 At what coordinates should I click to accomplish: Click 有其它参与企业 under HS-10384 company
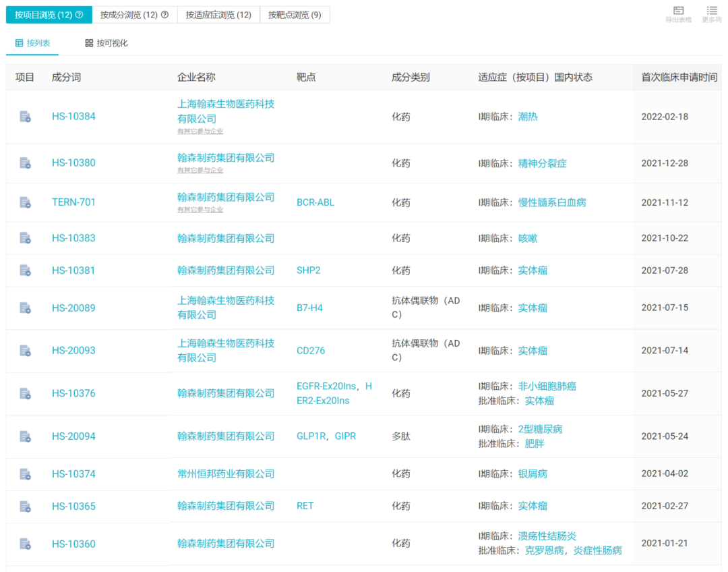tap(200, 132)
